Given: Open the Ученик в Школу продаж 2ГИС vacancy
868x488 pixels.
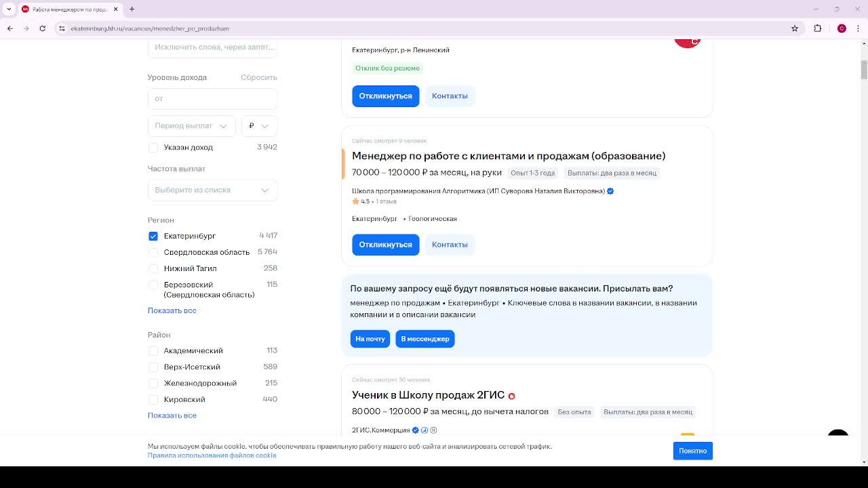Looking at the screenshot, I should pos(428,395).
